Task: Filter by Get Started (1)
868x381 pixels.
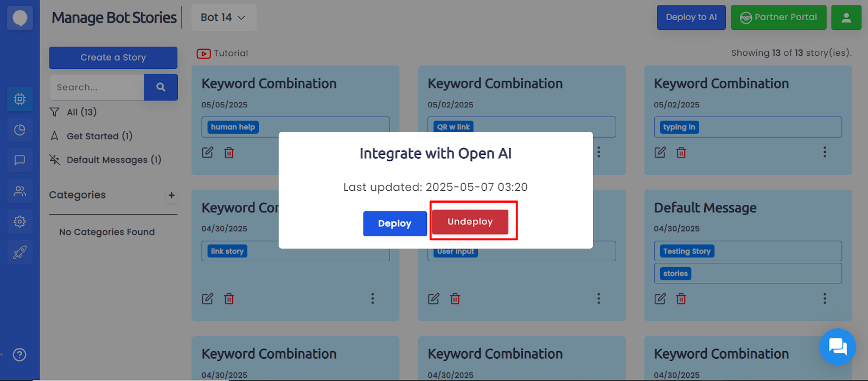Action: [91, 136]
